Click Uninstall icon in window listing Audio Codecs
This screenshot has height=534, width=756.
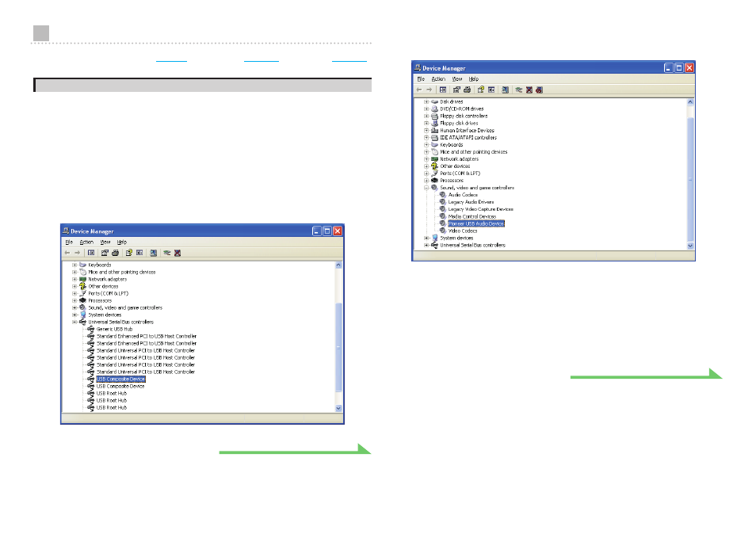coord(529,90)
